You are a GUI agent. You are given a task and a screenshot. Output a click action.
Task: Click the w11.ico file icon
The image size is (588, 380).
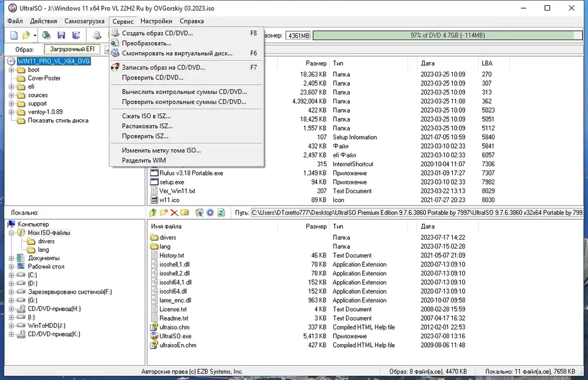154,200
